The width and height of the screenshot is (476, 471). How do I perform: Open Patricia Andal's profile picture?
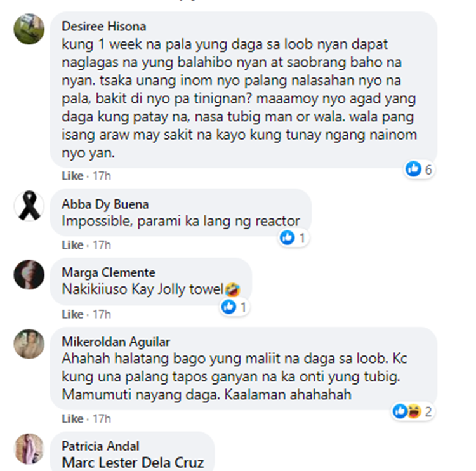29,449
